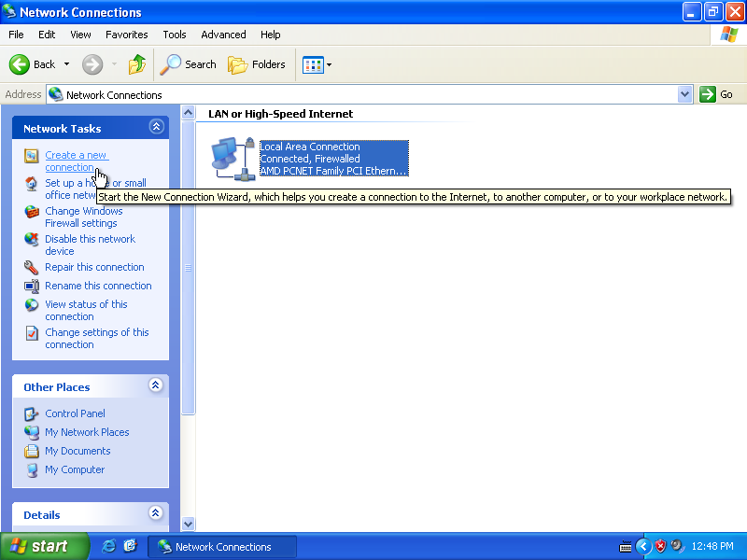
Task: Open the Edit menu
Action: 47,35
